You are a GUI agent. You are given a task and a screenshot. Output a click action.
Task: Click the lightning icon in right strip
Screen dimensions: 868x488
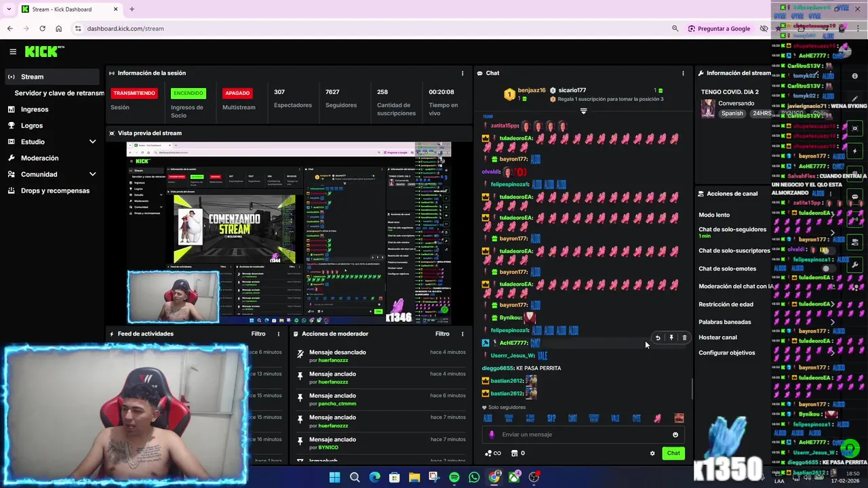855,151
